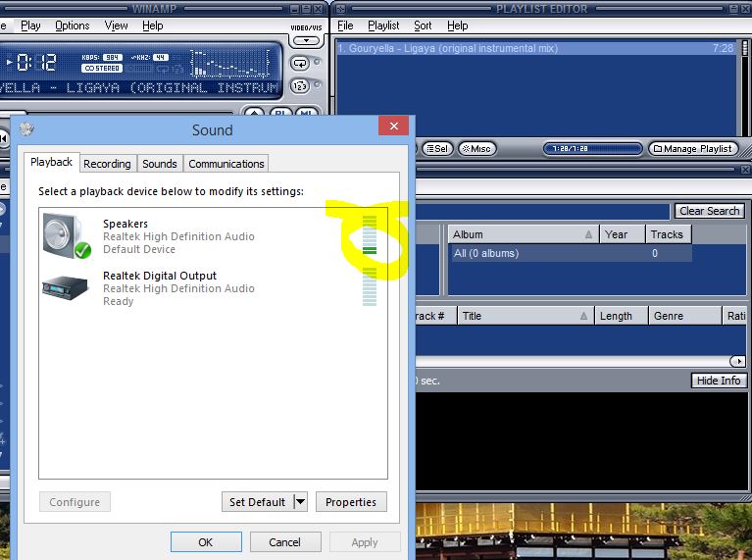Open the Play menu in Winamp
Viewport: 752px width, 560px height.
(30, 25)
